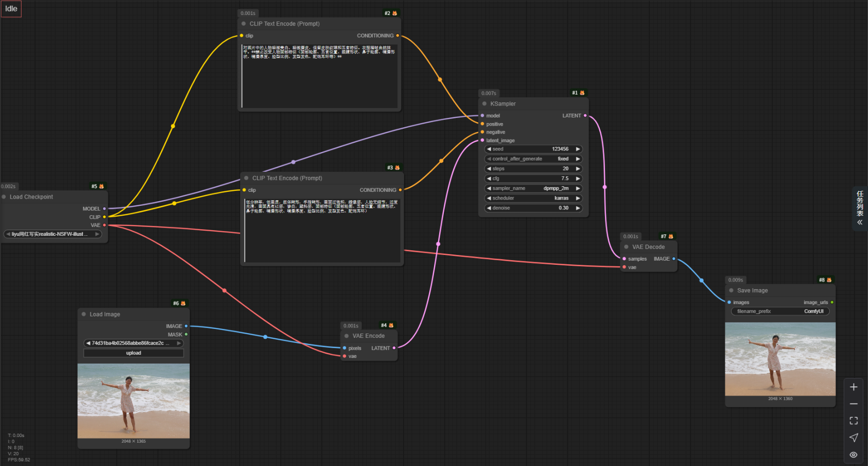Click the Idle status button

pos(11,9)
